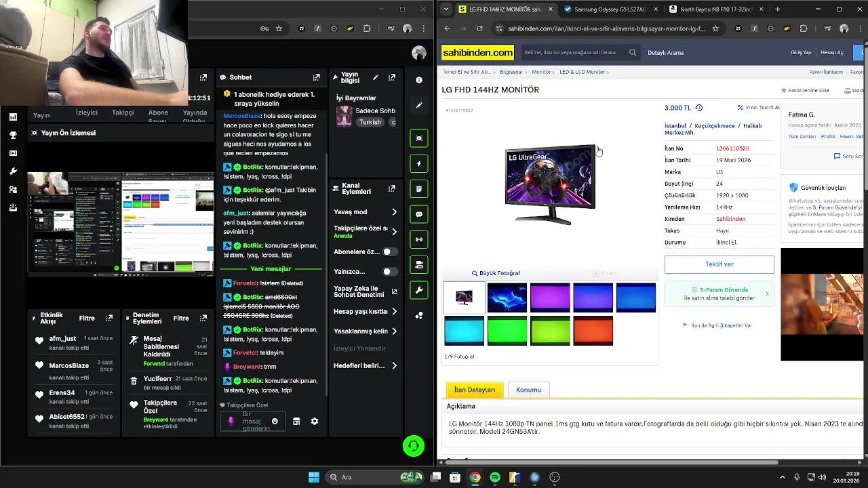Image resolution: width=868 pixels, height=488 pixels.
Task: Toggle the chat bubble icon in right toolbar
Action: point(419,214)
